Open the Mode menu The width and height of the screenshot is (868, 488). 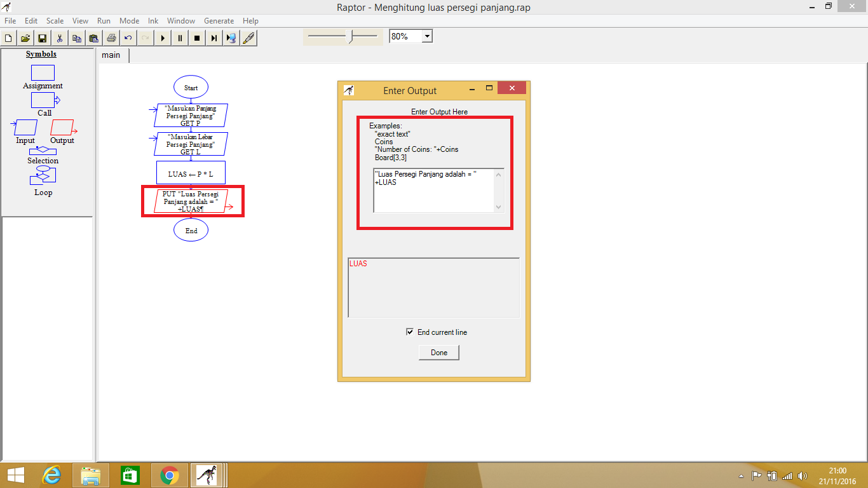pyautogui.click(x=129, y=20)
